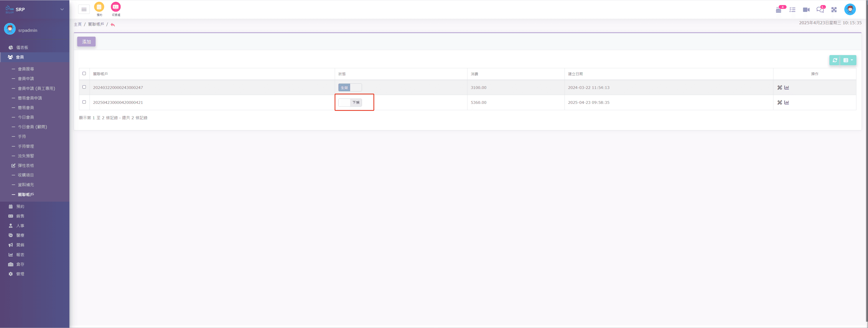Click the 主頁 breadcrumb link
The width and height of the screenshot is (868, 328).
[x=78, y=24]
